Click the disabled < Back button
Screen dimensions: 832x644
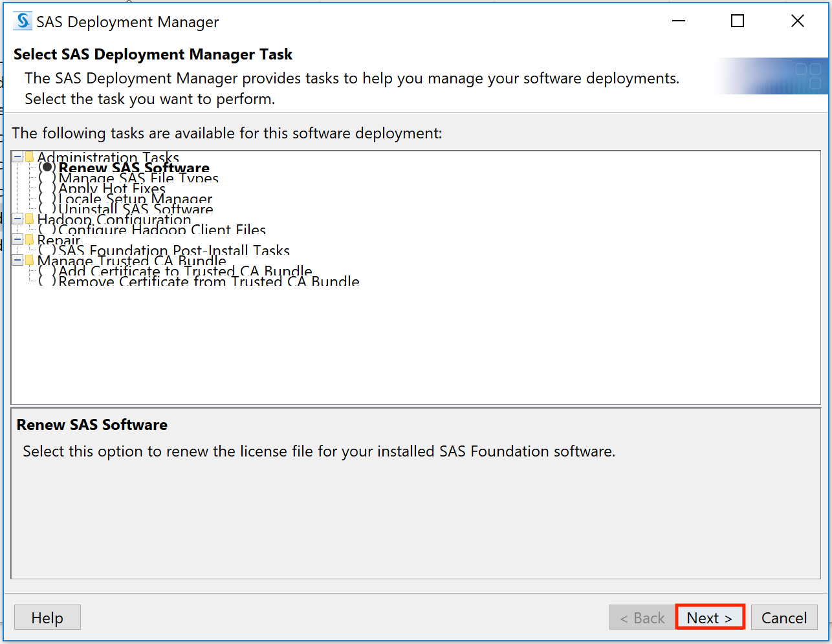[x=642, y=617]
